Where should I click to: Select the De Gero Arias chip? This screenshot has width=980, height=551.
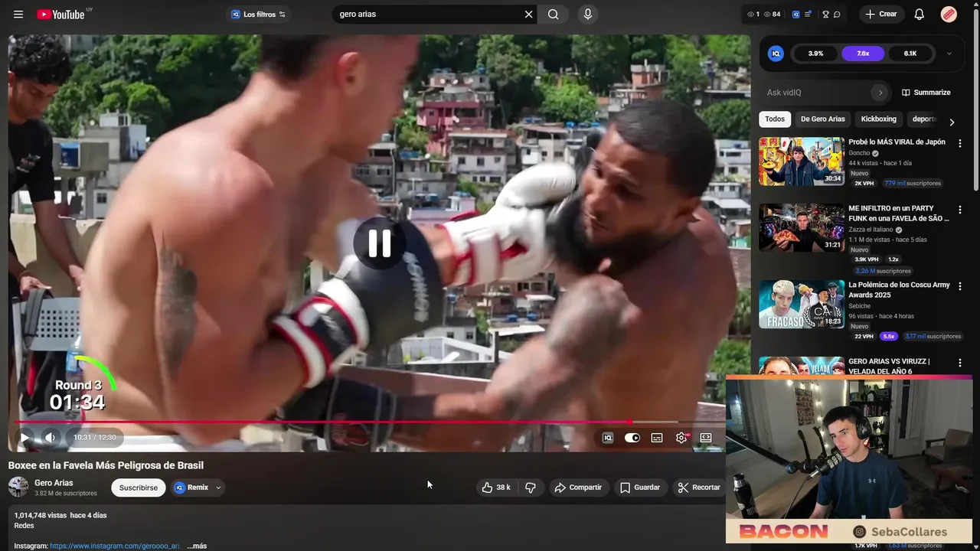823,119
